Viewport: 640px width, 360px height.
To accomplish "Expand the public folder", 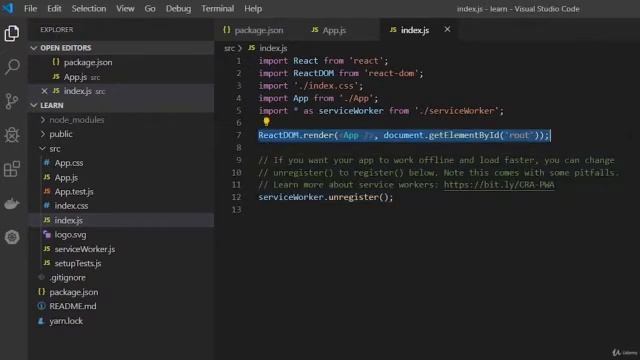I will (x=61, y=134).
